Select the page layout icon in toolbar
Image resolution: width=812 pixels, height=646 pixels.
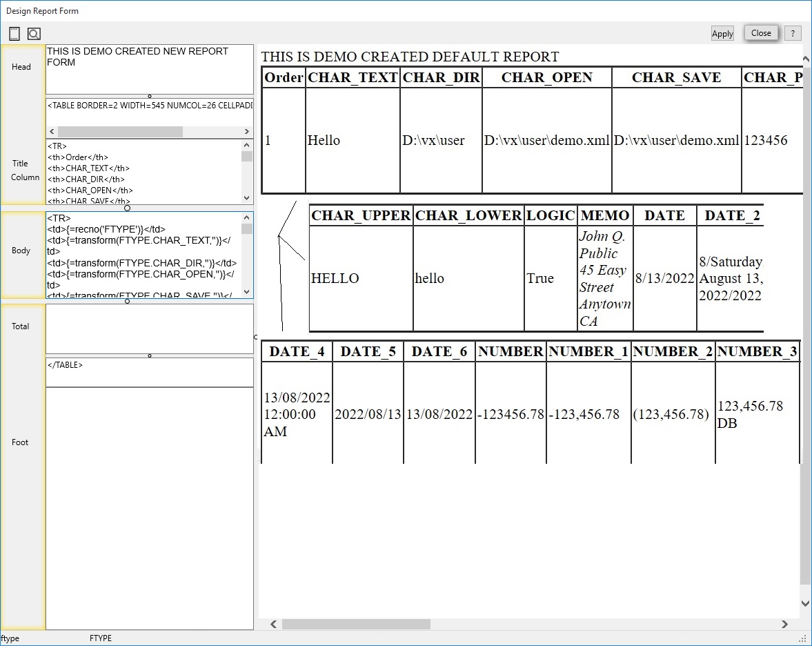(14, 33)
